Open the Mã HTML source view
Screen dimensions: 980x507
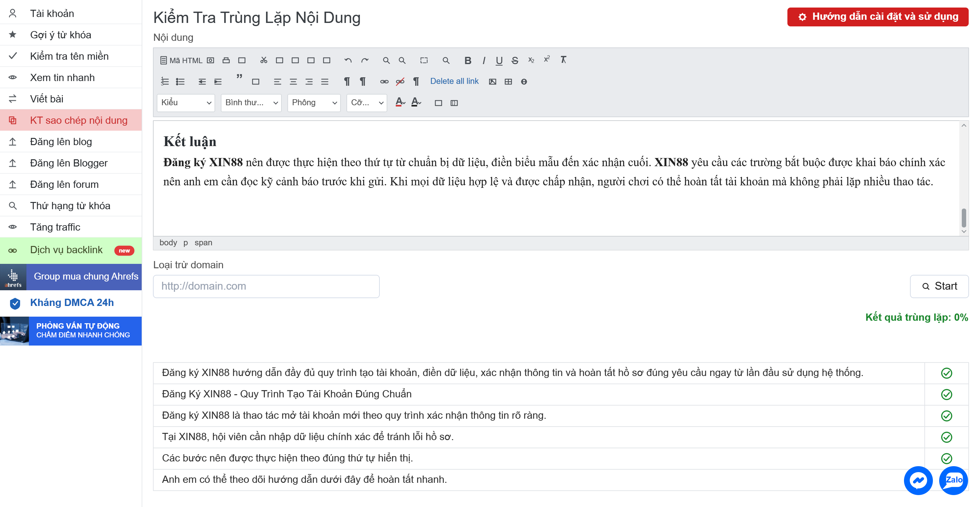[x=181, y=60]
